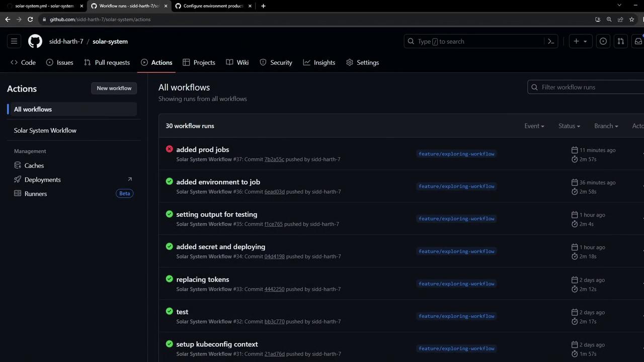Image resolution: width=644 pixels, height=362 pixels.
Task: Open the hamburger navigation menu
Action: [x=14, y=41]
